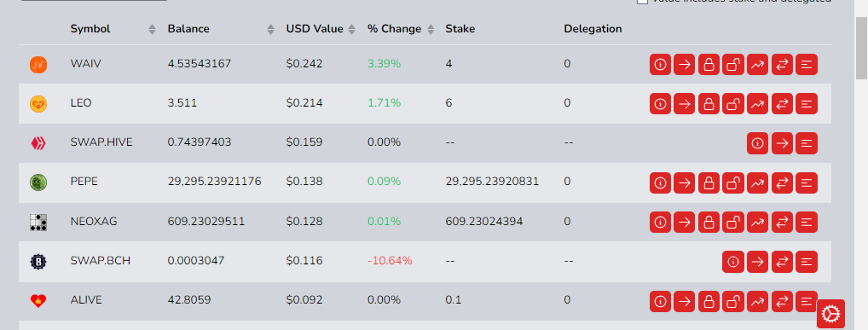
Task: View SWAP.HIVE history lines icon
Action: click(807, 143)
